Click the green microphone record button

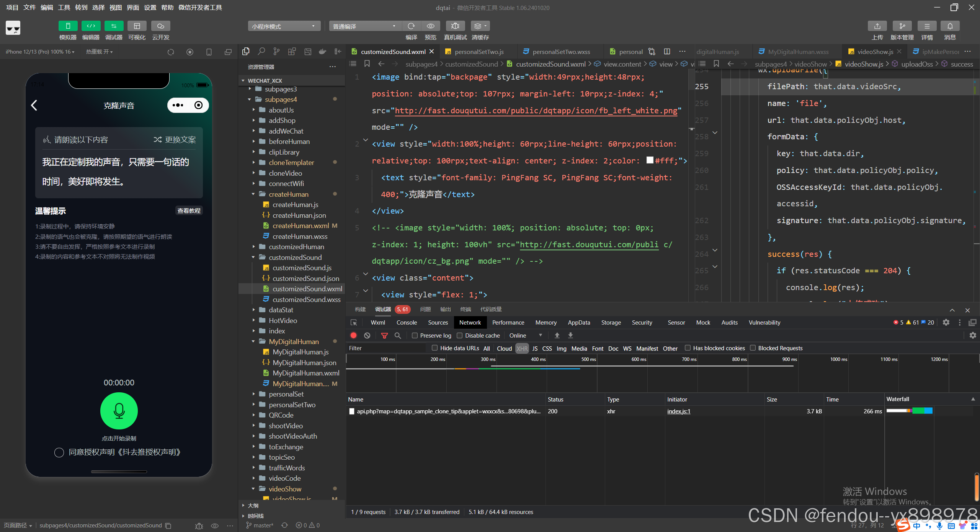click(x=119, y=411)
